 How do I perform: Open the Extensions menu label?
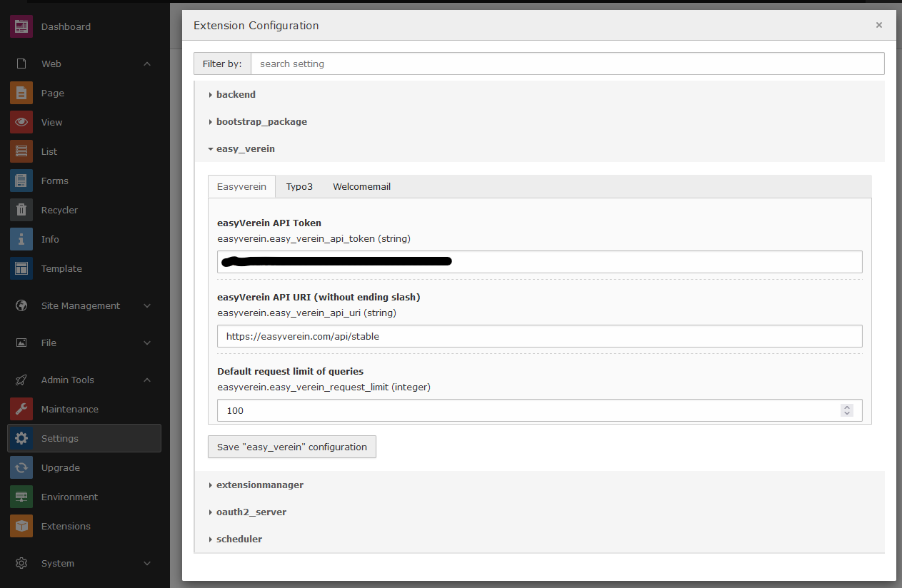(66, 526)
